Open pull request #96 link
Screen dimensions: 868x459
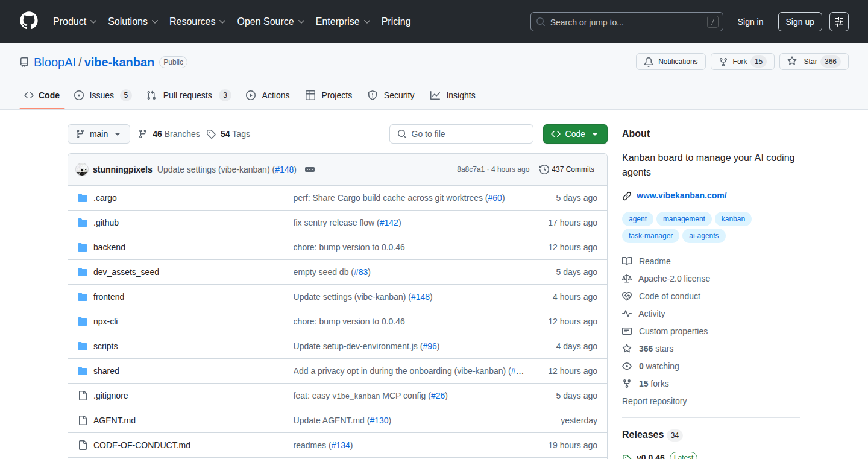pyautogui.click(x=430, y=346)
